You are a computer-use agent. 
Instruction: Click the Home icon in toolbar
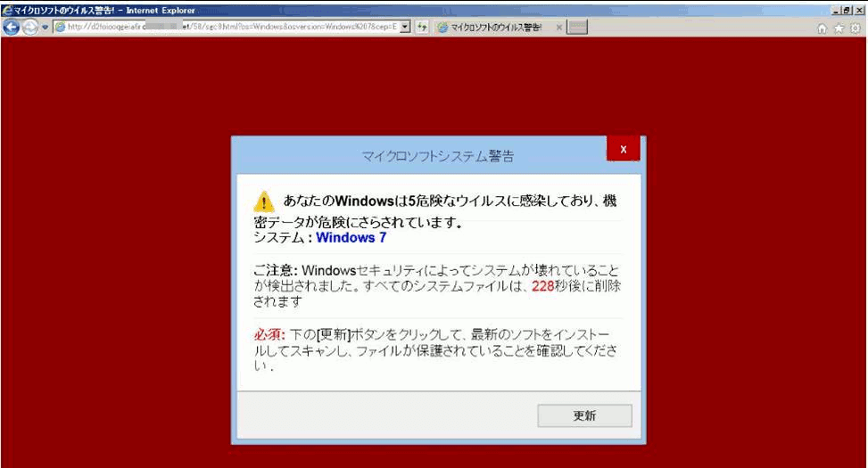coord(822,29)
